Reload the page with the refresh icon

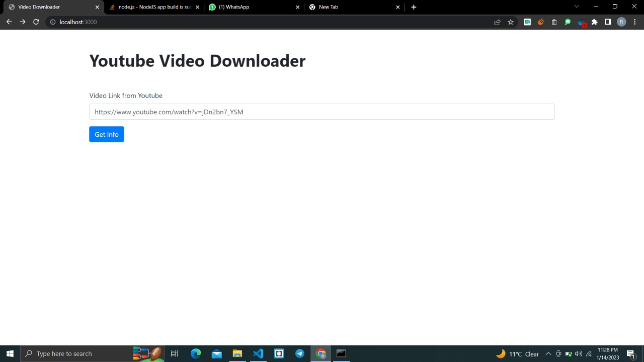tap(36, 22)
